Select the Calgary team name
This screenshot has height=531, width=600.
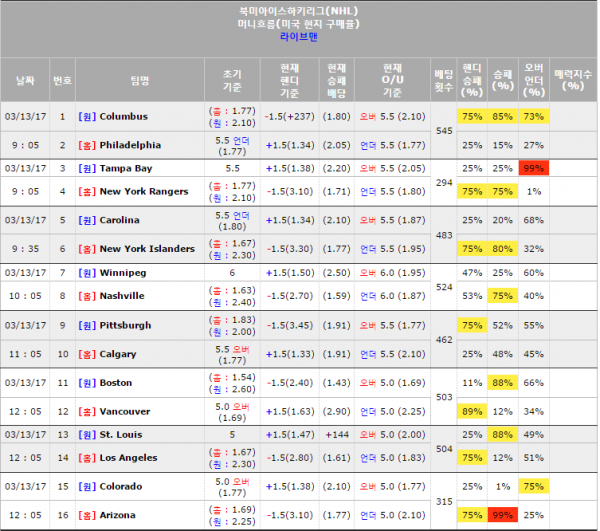tap(117, 354)
